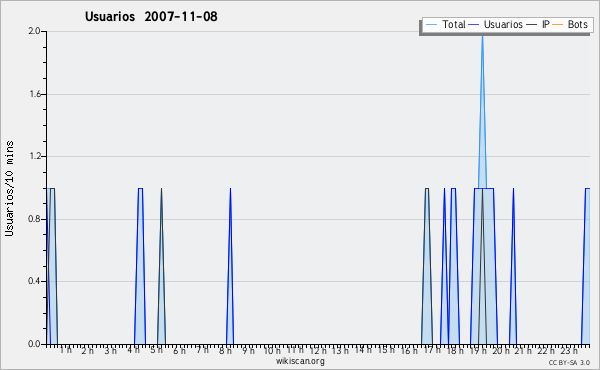Click the 4 h x-axis label
The image size is (600, 370).
point(134,350)
